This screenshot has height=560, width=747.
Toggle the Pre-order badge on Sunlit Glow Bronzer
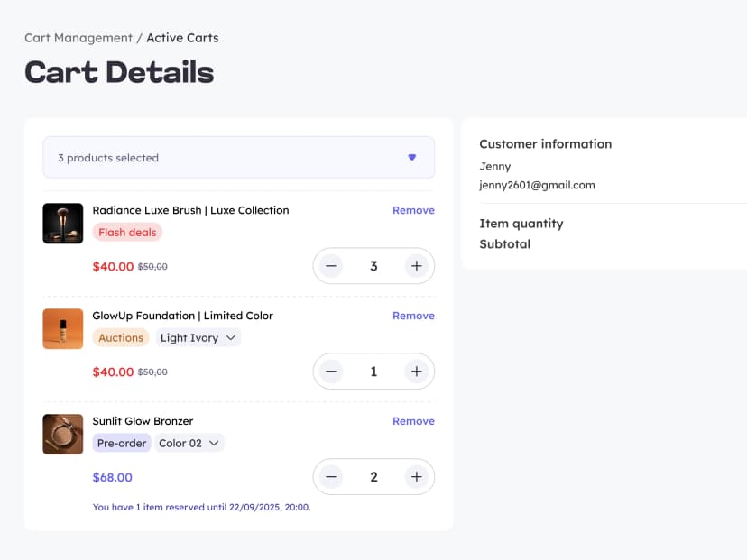(121, 443)
